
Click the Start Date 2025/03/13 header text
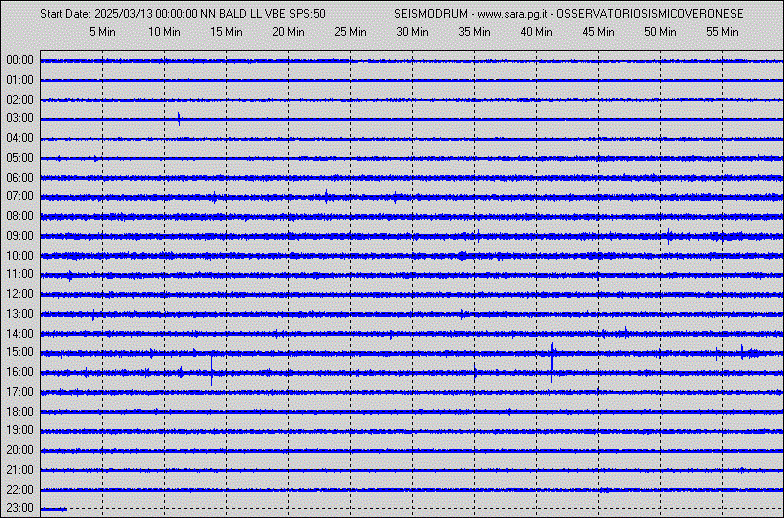96,14
